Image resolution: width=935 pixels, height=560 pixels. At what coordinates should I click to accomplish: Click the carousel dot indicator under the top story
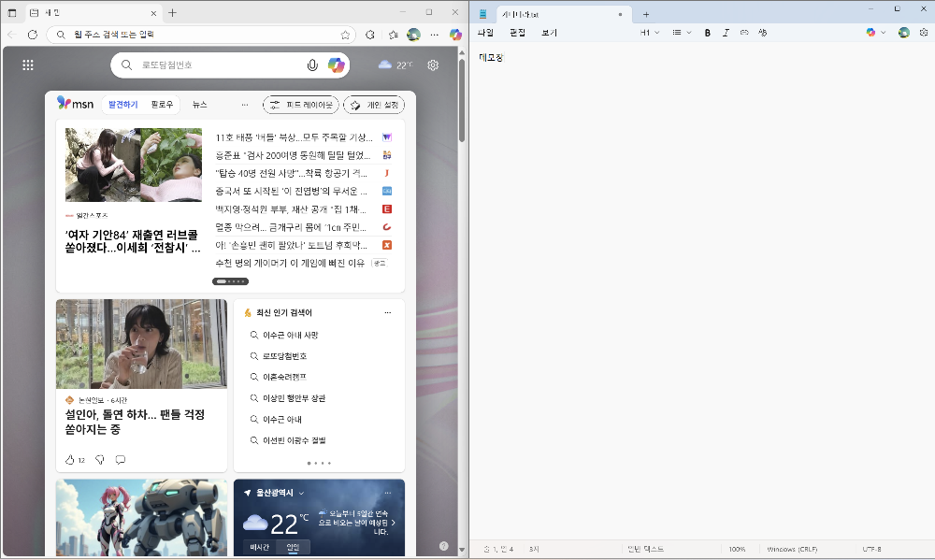(x=230, y=280)
